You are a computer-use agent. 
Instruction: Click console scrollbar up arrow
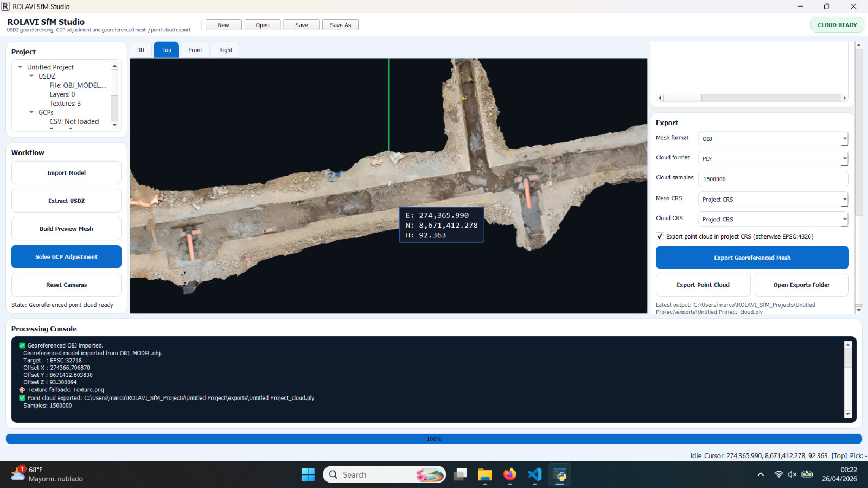(x=848, y=345)
